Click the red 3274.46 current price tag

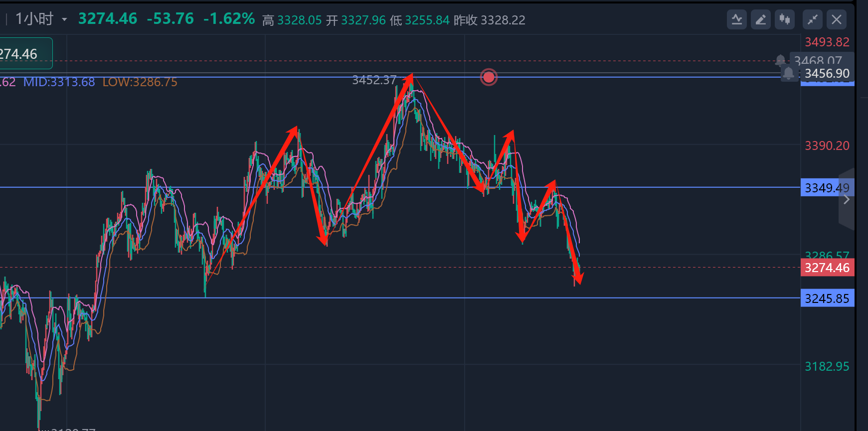pyautogui.click(x=827, y=268)
